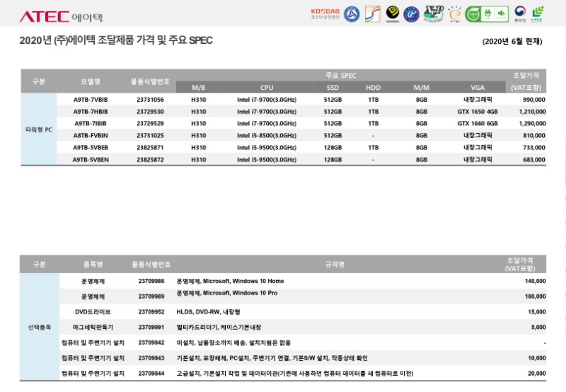Image resolution: width=566 pixels, height=392 pixels.
Task: Click the first table's '물품식별번호' column header
Action: pos(150,81)
